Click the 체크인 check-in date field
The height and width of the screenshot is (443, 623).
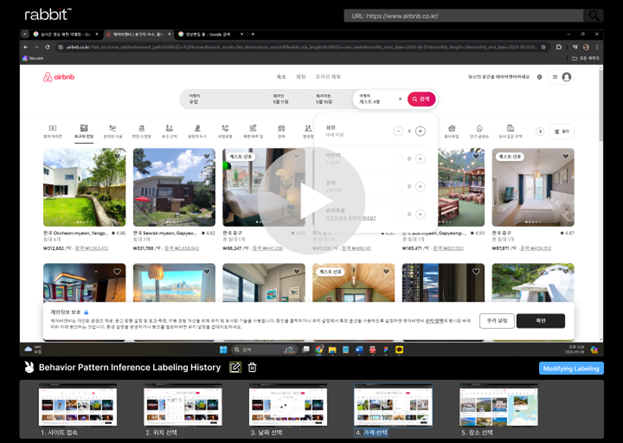287,99
